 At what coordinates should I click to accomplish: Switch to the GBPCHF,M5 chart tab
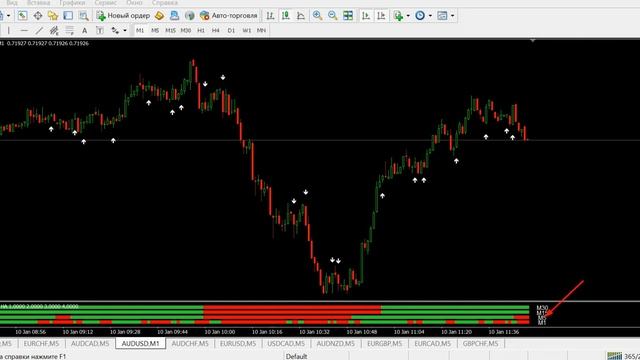coord(480,344)
